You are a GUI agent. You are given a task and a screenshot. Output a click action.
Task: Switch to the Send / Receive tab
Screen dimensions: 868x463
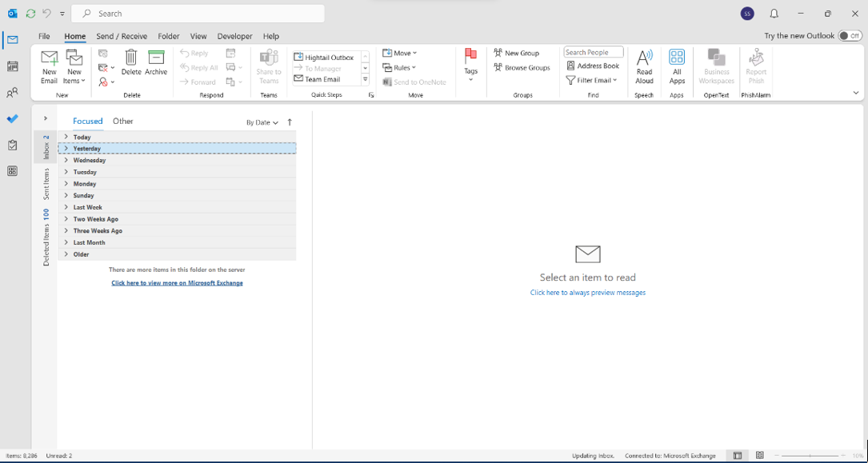tap(122, 36)
